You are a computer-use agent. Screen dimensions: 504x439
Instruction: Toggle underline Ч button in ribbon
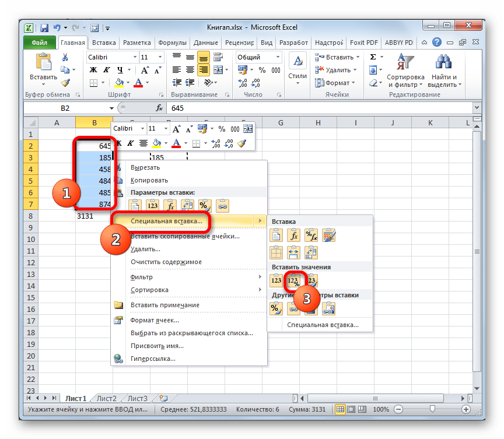120,70
